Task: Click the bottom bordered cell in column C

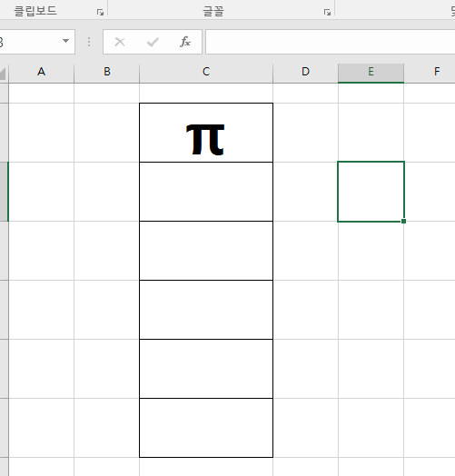Action: coord(206,428)
